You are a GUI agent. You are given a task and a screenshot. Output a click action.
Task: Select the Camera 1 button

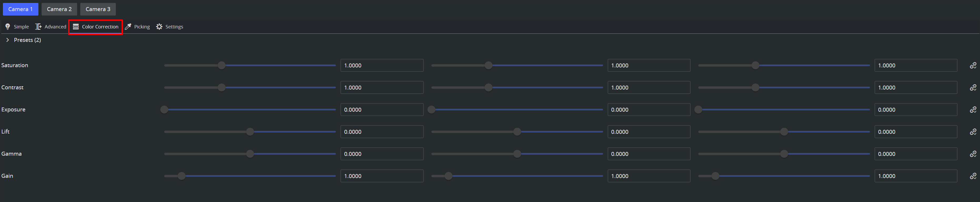pos(21,9)
